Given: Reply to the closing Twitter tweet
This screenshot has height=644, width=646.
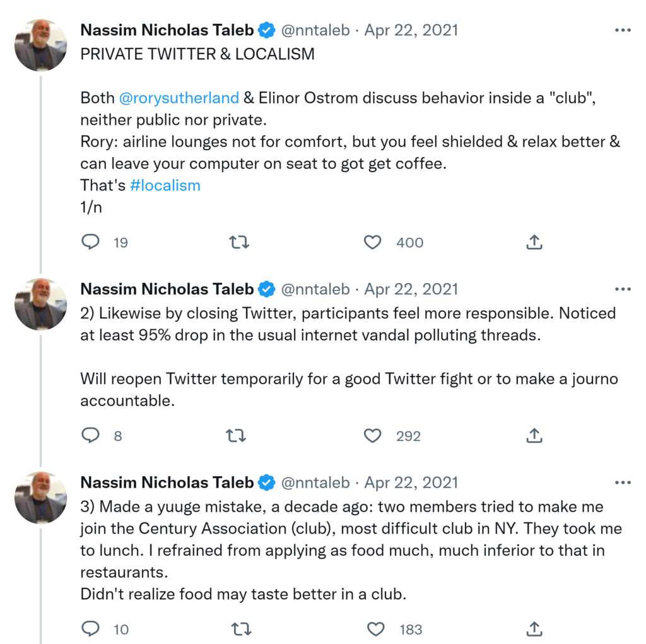Looking at the screenshot, I should [91, 435].
